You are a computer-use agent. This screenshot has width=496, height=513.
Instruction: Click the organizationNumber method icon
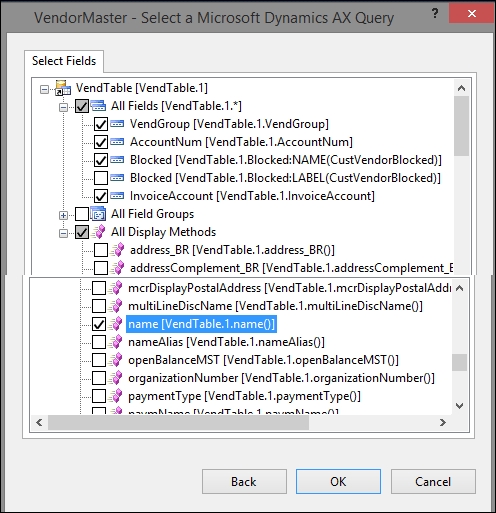click(x=115, y=378)
